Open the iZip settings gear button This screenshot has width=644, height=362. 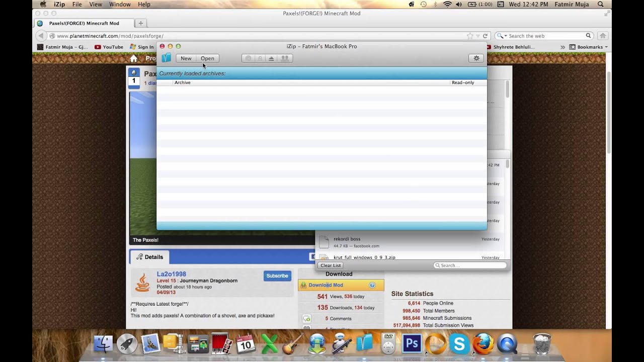coord(476,58)
